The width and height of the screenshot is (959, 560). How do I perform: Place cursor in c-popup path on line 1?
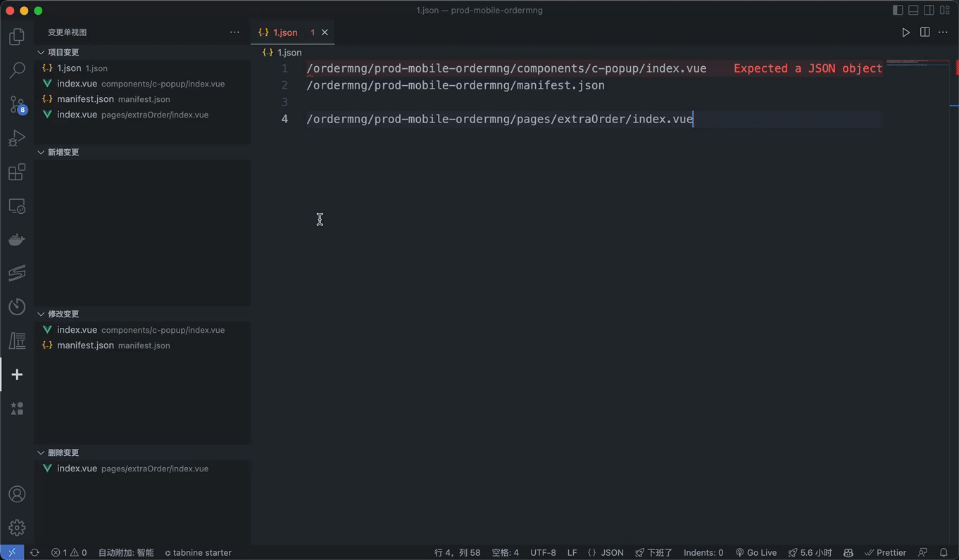506,68
